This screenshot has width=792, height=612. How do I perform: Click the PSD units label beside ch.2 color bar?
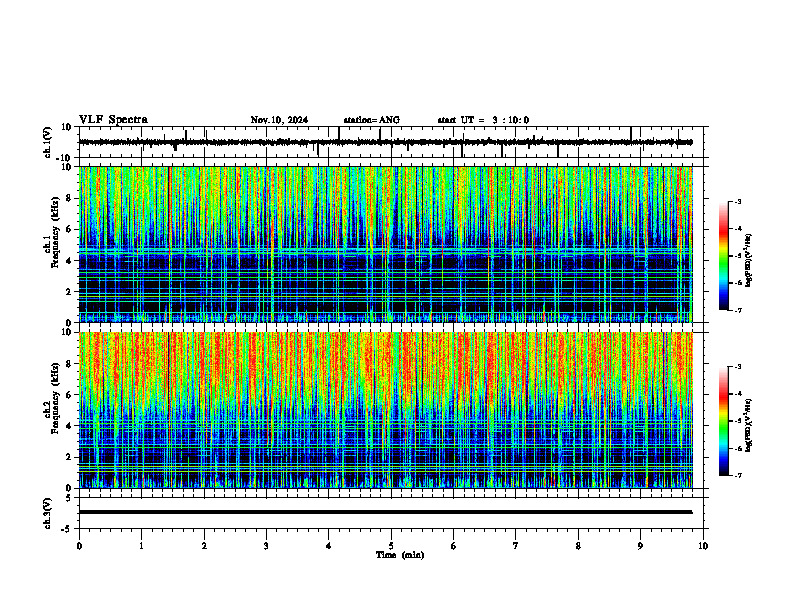(x=748, y=425)
